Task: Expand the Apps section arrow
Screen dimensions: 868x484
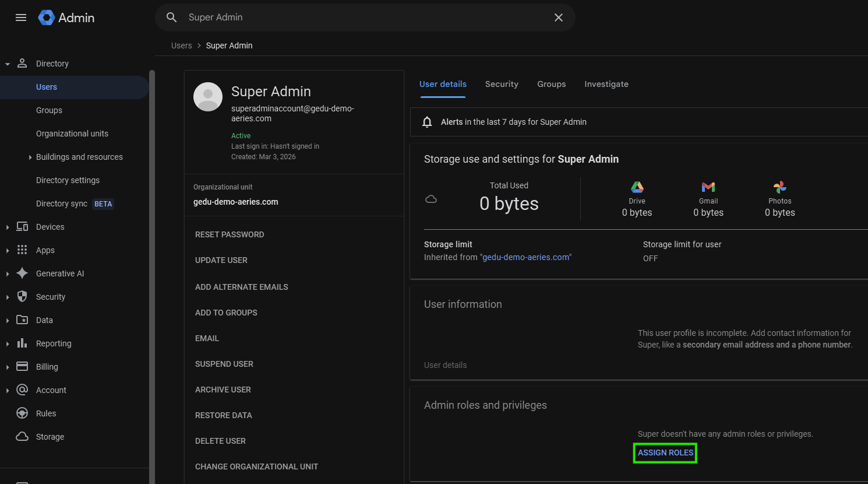Action: point(7,250)
